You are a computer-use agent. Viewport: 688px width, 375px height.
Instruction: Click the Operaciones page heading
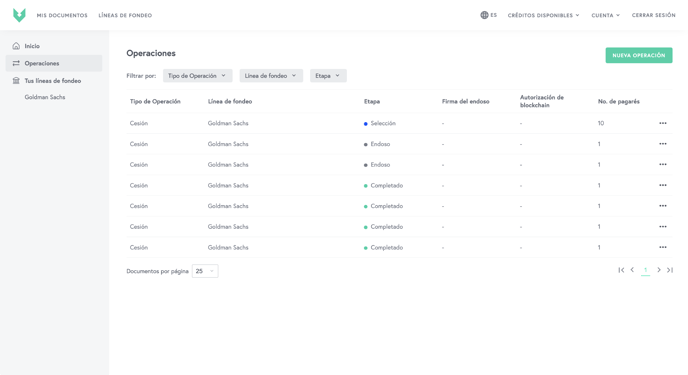coord(151,53)
